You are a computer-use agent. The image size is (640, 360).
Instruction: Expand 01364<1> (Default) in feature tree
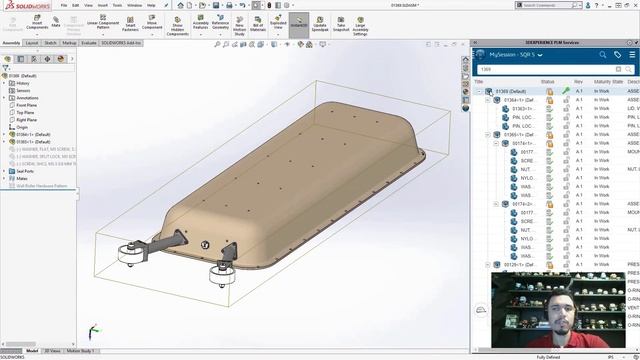(4, 135)
